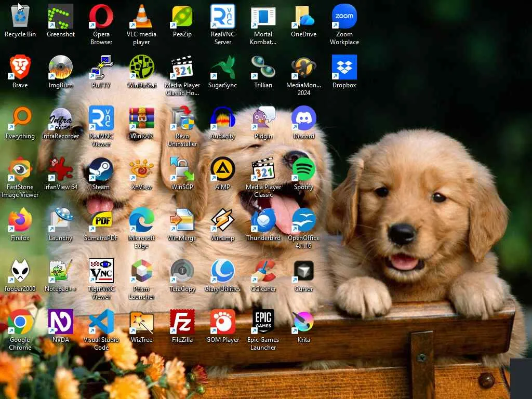Select the TightVNC Viewer icon
Viewport: 532px width, 399px height.
tap(101, 270)
